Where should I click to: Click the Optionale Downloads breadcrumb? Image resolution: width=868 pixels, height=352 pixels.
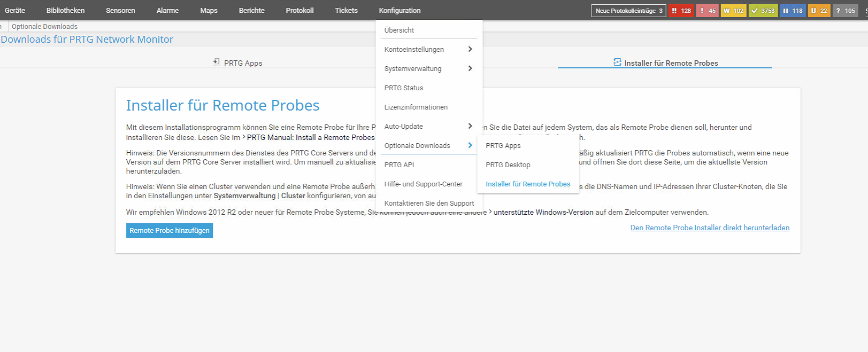click(x=44, y=27)
